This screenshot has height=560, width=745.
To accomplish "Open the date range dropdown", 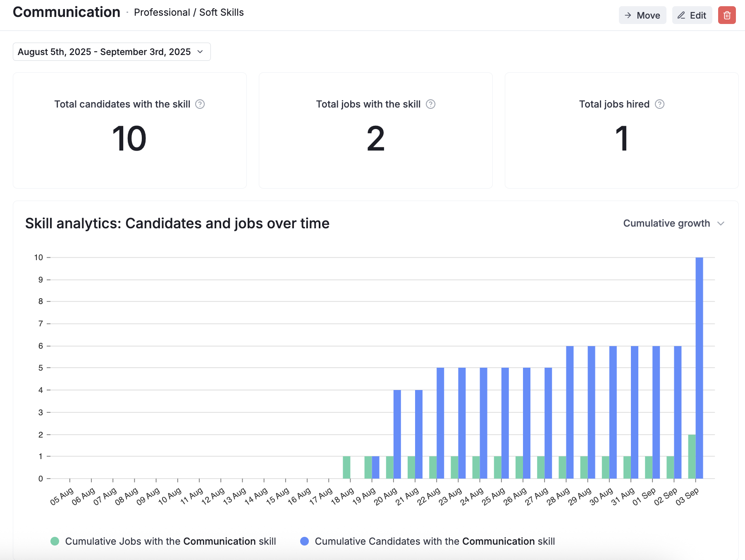I will pos(112,52).
